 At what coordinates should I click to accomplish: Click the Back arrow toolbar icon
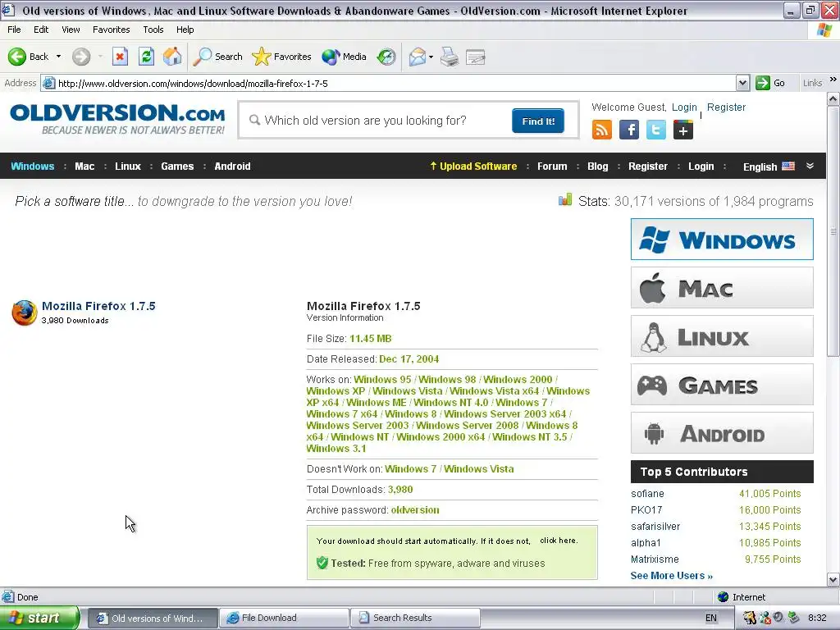(x=17, y=57)
